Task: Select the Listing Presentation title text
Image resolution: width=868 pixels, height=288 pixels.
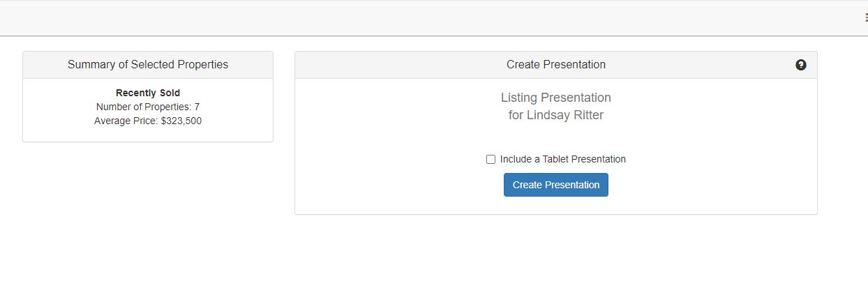Action: click(x=556, y=98)
